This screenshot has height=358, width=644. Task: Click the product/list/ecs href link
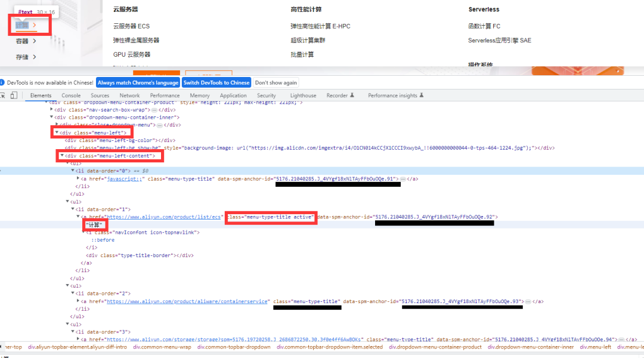click(164, 217)
